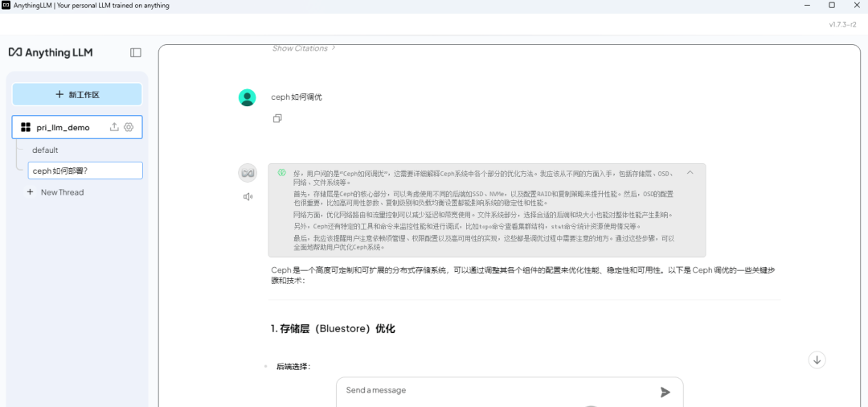The width and height of the screenshot is (868, 407).
Task: Open the pri_llm_demo workspace
Action: pos(77,127)
